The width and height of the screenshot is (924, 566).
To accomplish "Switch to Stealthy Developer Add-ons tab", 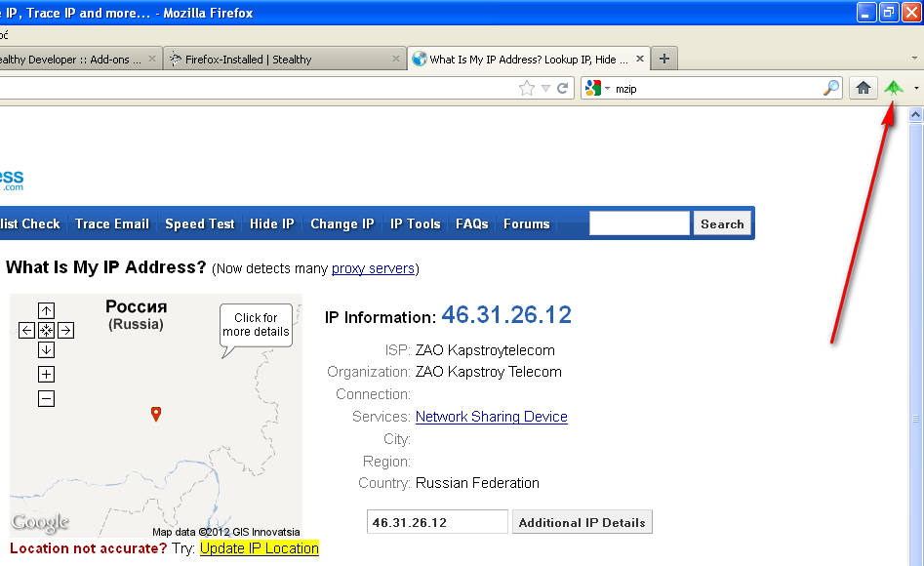I will 81,59.
